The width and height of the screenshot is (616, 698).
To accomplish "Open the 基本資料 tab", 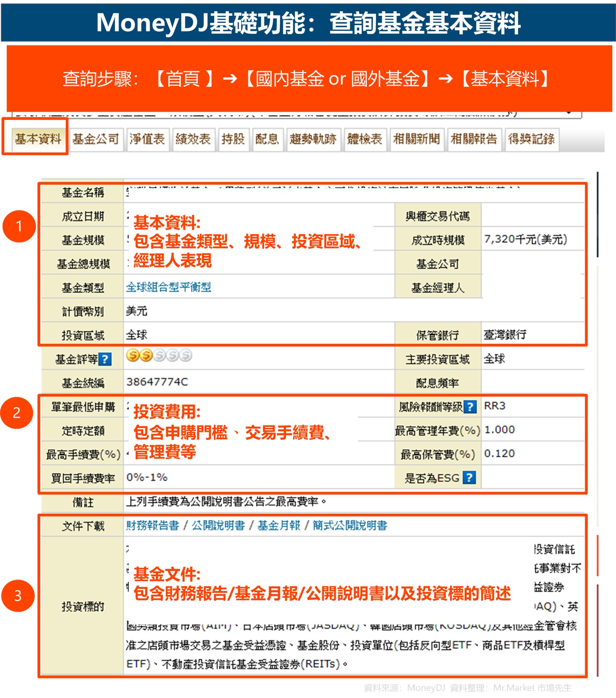I will [38, 139].
